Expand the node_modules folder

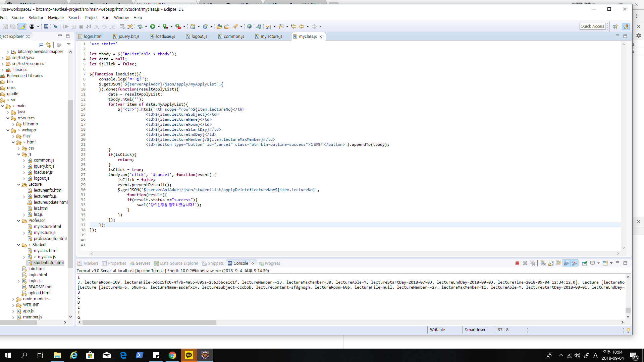(13, 299)
